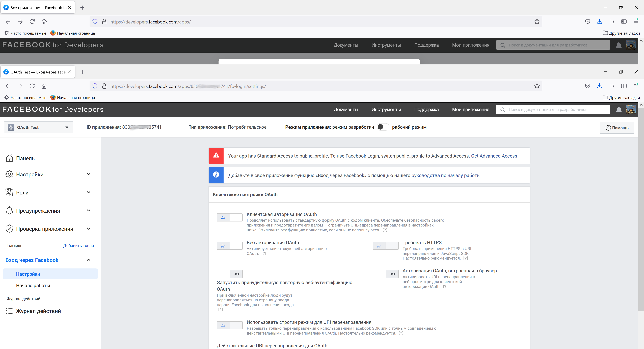Click the blue info icon banner
The width and height of the screenshot is (644, 349).
(216, 175)
